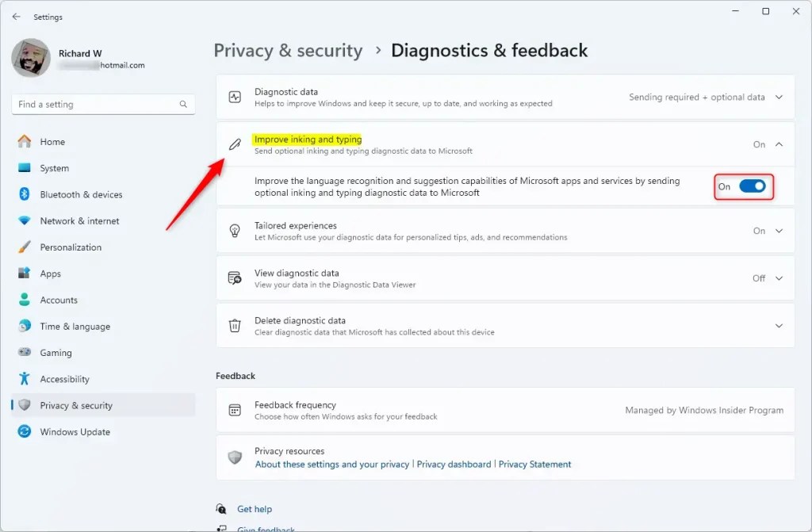The image size is (812, 532).
Task: Expand the Tailored experiences chevron
Action: [x=779, y=231]
